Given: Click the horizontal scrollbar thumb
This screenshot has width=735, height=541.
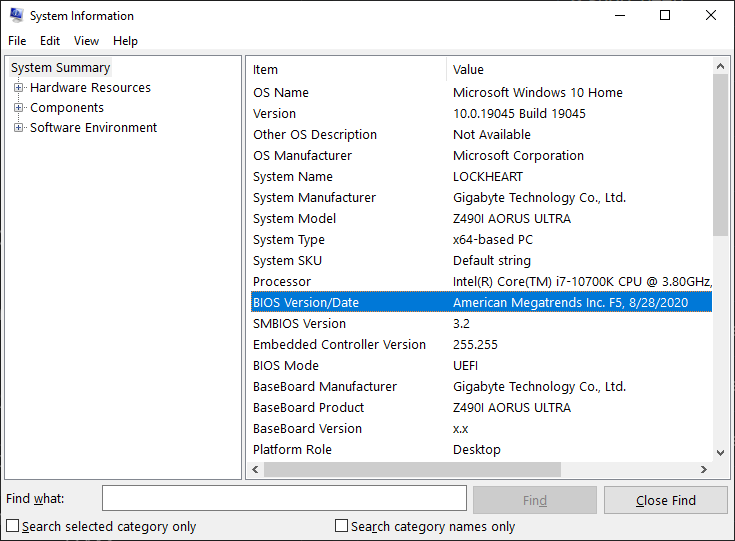Looking at the screenshot, I should pos(412,469).
